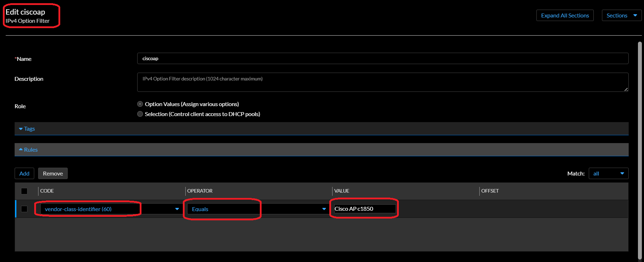Screen dimensions: 644x262
Task: Click the OFFSET column header
Action: click(490, 191)
